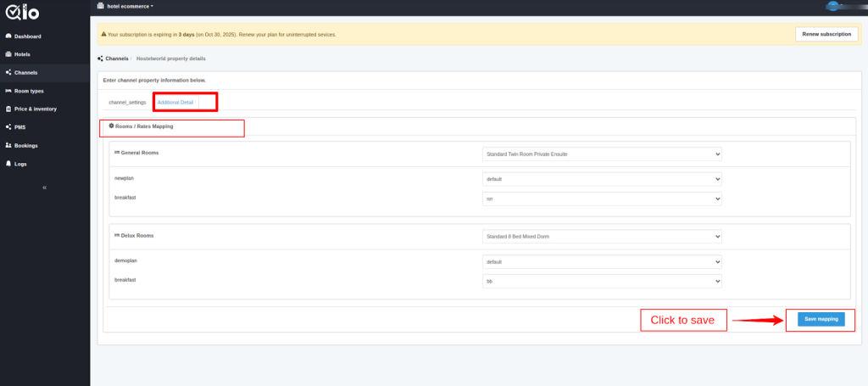
Task: Switch to the Additional Detail tab
Action: 175,102
